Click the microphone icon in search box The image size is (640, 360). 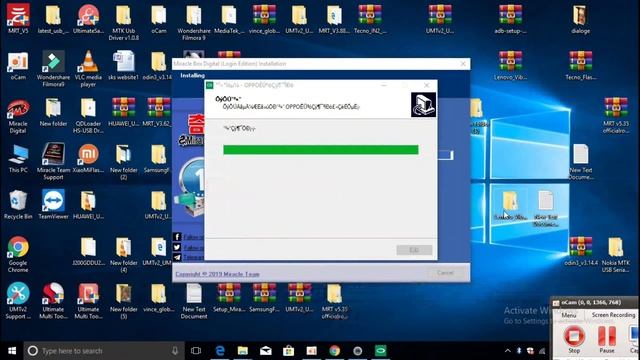(175, 351)
